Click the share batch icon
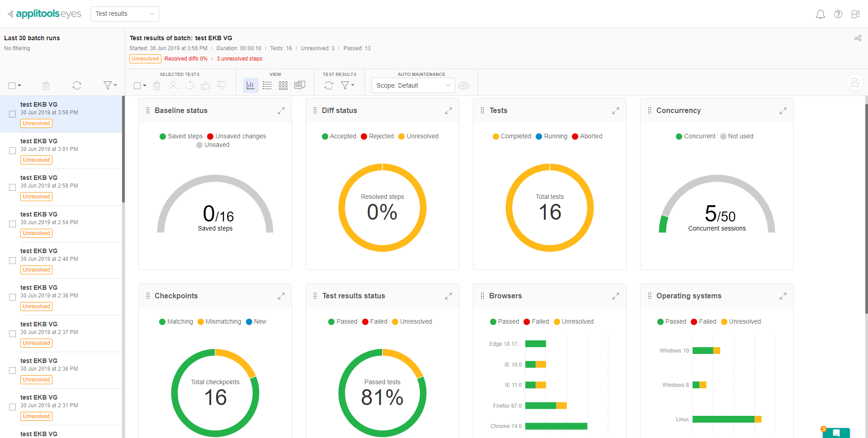Viewport: 868px width, 438px height. [x=858, y=38]
